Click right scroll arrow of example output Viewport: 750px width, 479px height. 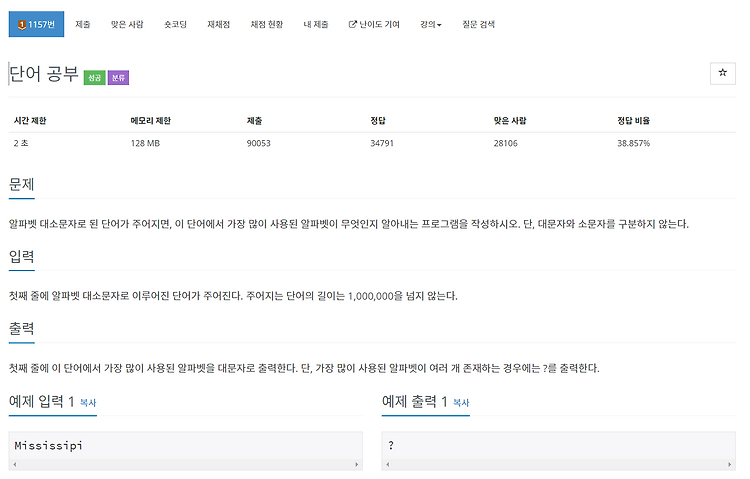tap(729, 464)
